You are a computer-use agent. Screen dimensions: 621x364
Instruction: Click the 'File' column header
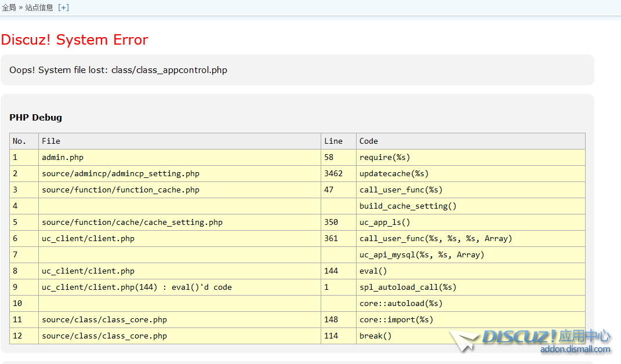pos(180,141)
